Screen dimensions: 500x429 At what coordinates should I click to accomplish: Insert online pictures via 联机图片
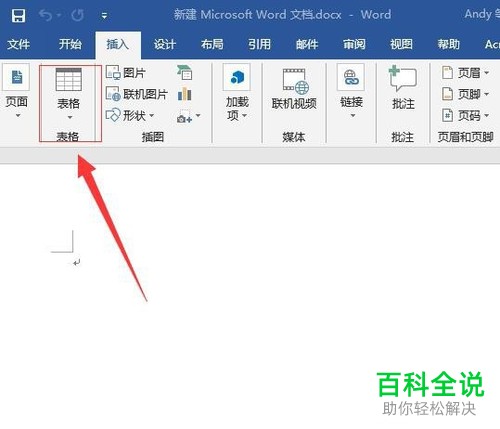pos(137,94)
